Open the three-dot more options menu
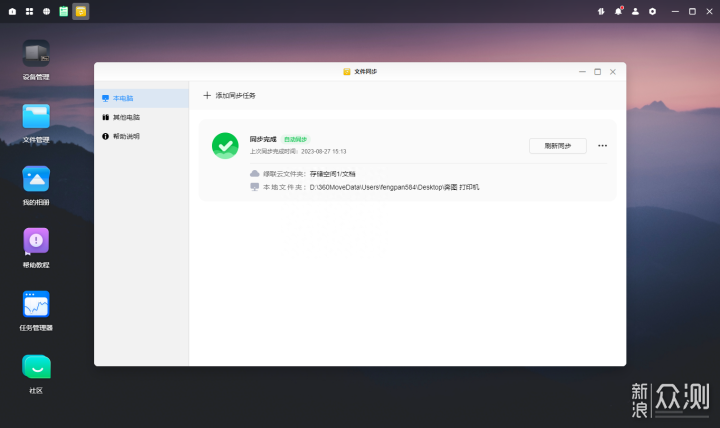The image size is (720, 428). tap(602, 146)
